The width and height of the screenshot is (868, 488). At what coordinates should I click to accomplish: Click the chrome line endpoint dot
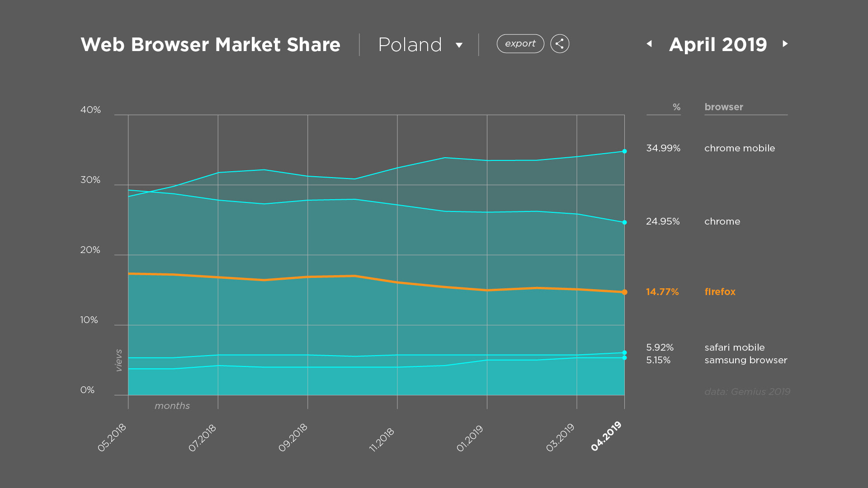click(x=624, y=222)
